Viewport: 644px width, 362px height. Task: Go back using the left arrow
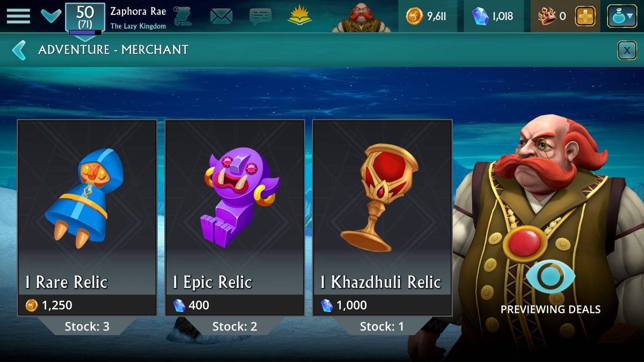(x=19, y=50)
